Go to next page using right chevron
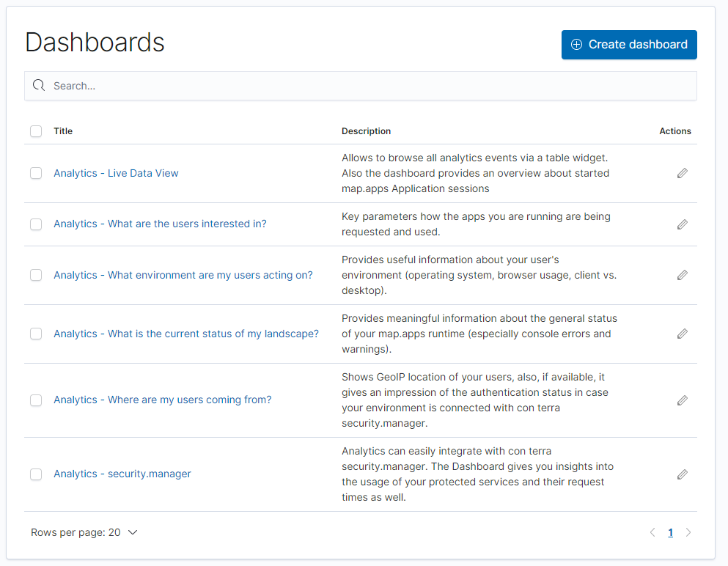 (x=688, y=532)
